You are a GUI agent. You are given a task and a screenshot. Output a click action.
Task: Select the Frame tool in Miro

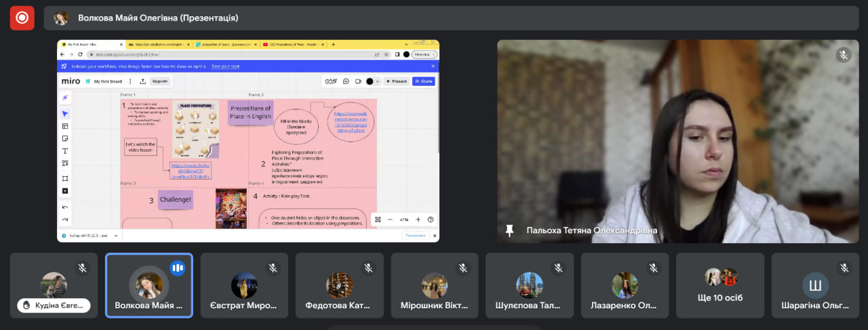pyautogui.click(x=65, y=178)
